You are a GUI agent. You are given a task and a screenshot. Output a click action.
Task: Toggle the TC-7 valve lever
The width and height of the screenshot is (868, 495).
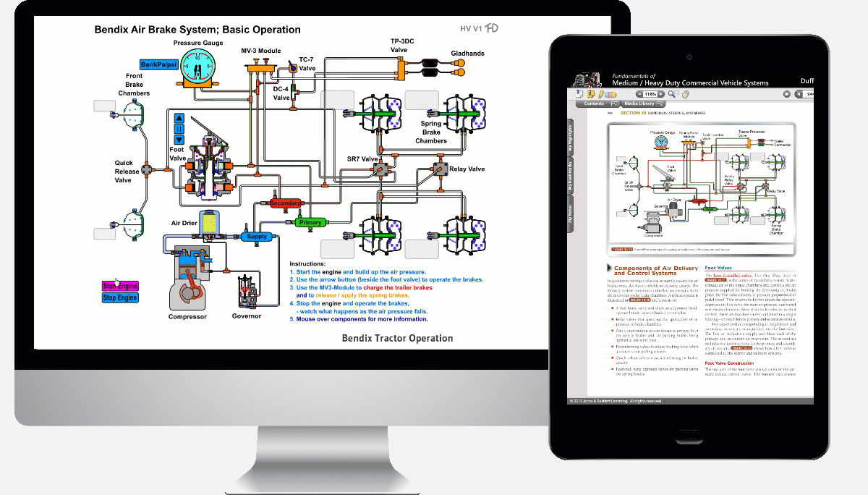[x=292, y=67]
